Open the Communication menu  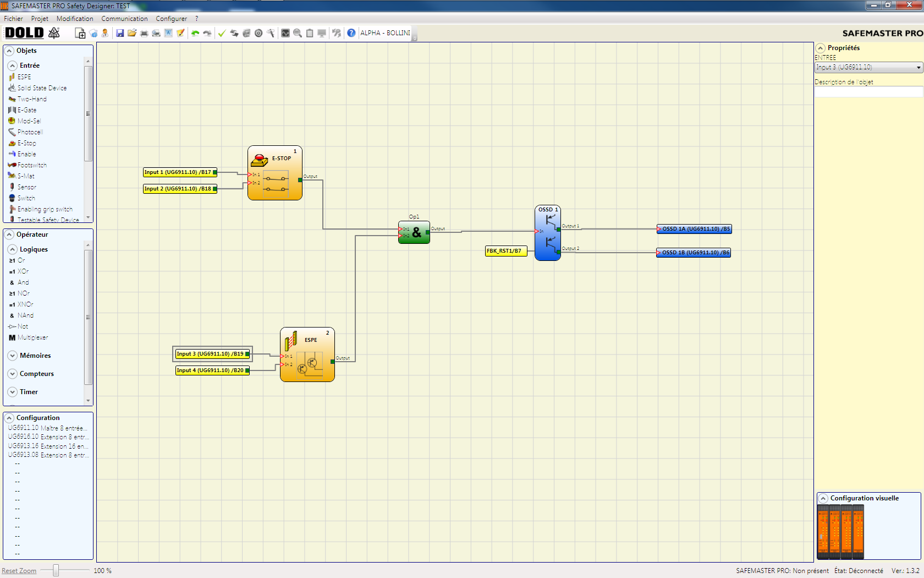[124, 19]
